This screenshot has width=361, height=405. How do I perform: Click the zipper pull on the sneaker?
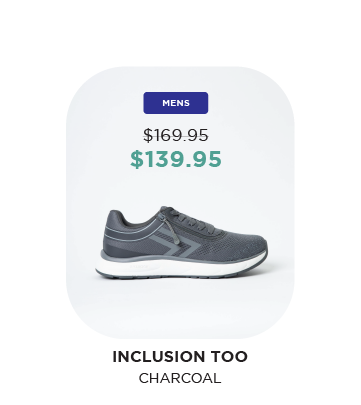click(176, 235)
